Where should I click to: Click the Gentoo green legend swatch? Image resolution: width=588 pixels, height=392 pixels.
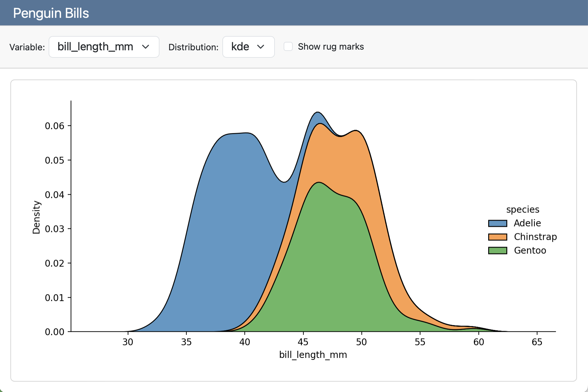point(497,251)
